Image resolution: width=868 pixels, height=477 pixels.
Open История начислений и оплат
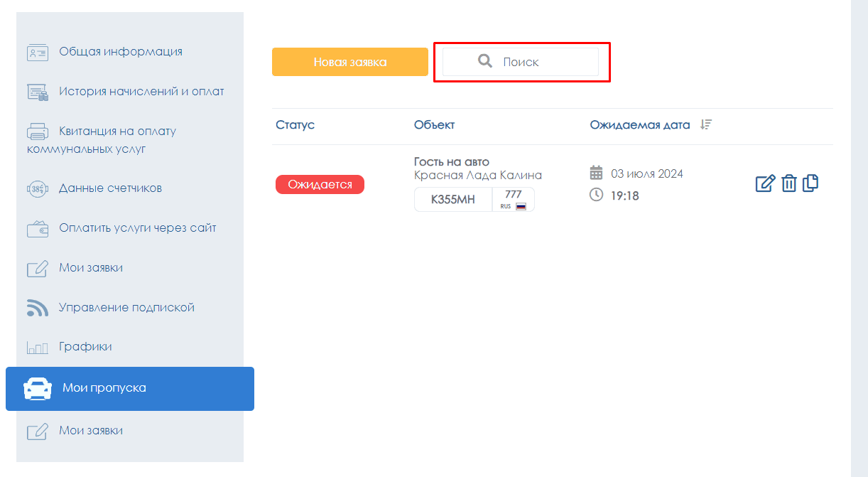(x=141, y=91)
